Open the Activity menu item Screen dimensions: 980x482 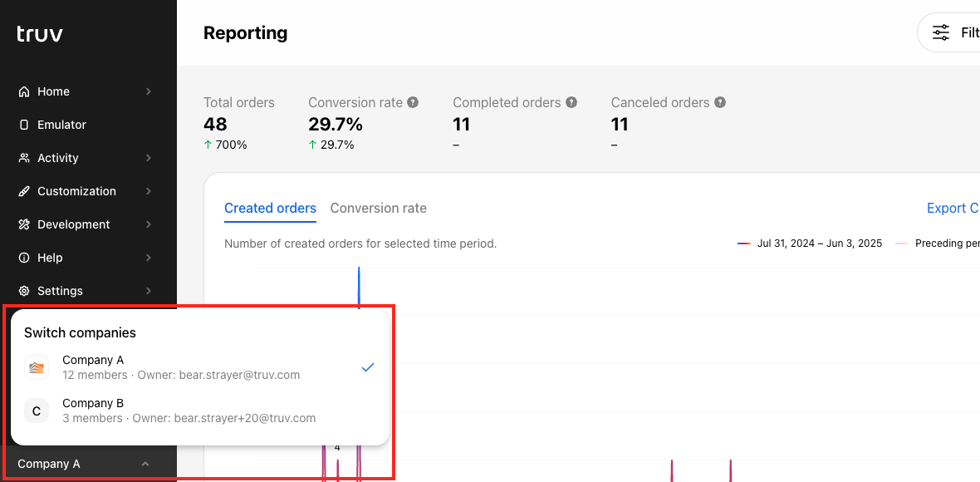pos(86,158)
